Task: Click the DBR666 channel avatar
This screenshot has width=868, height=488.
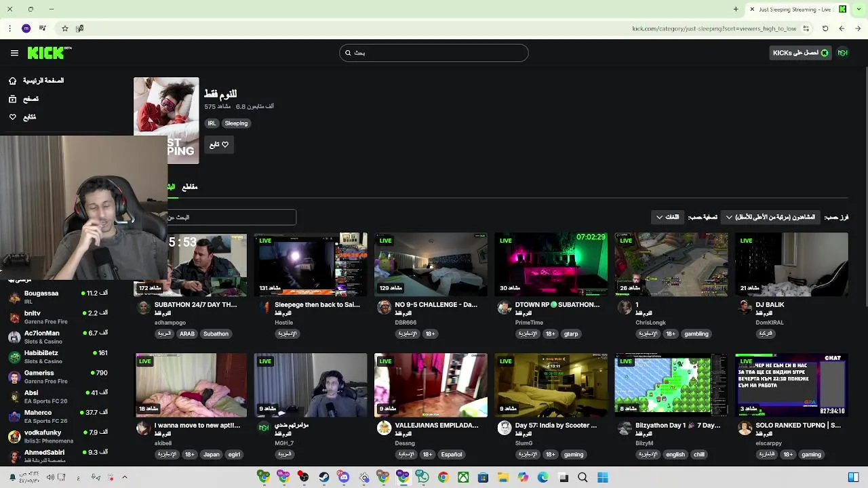Action: pos(384,308)
